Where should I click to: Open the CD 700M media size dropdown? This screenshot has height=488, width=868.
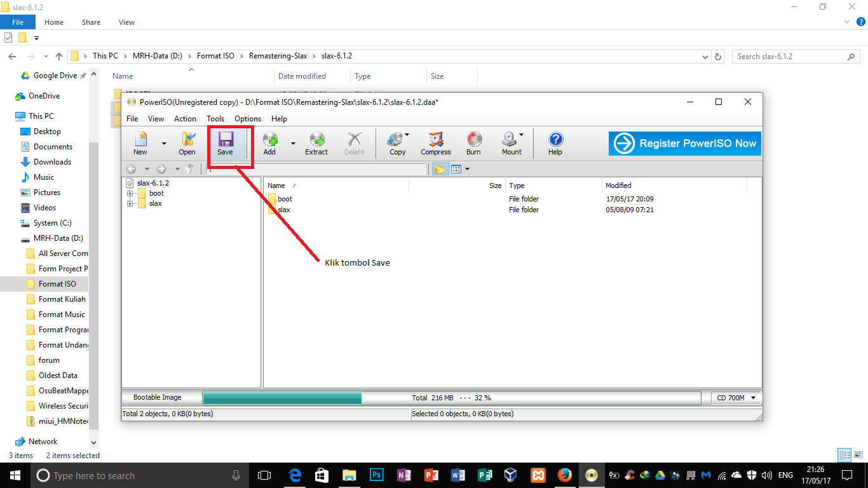[x=735, y=398]
